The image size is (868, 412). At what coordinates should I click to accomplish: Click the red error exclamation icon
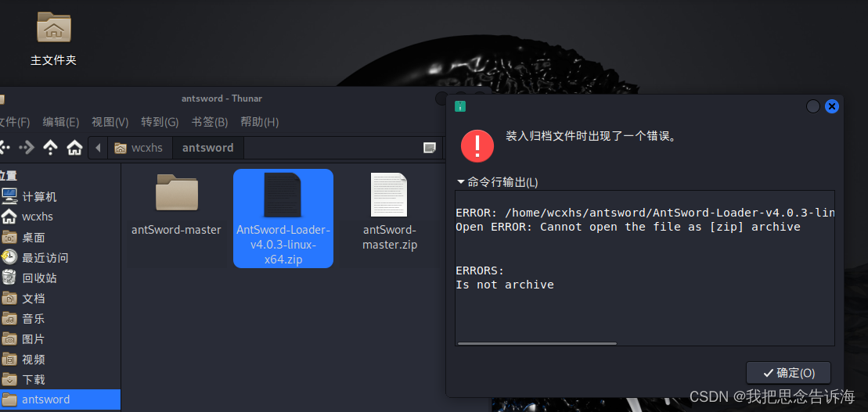[477, 146]
